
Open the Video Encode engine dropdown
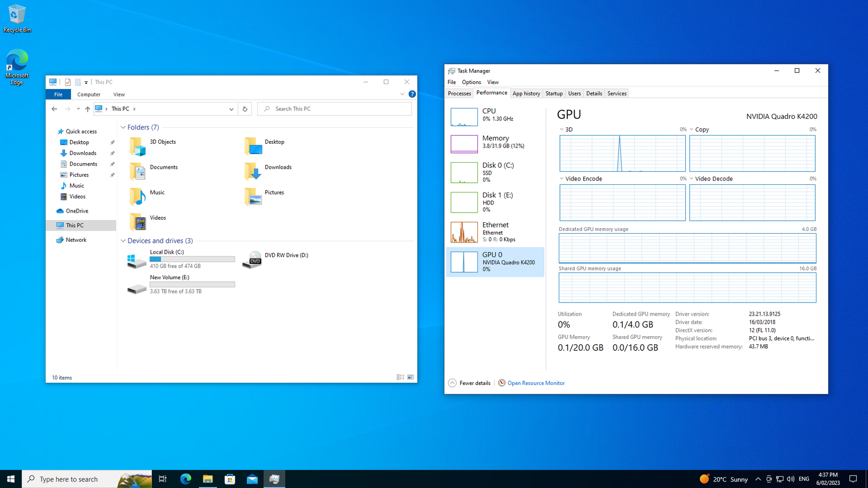[561, 178]
